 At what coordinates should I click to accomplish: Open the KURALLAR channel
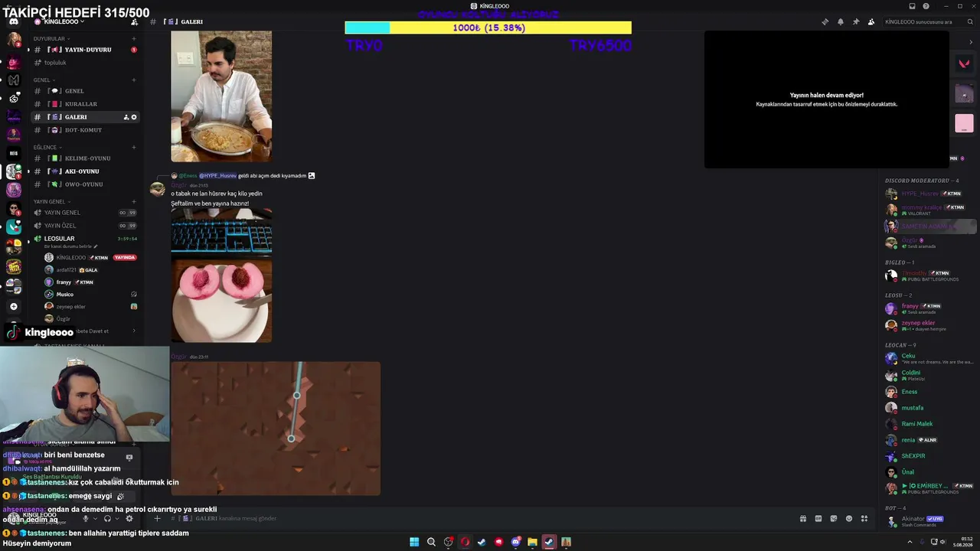click(x=84, y=104)
